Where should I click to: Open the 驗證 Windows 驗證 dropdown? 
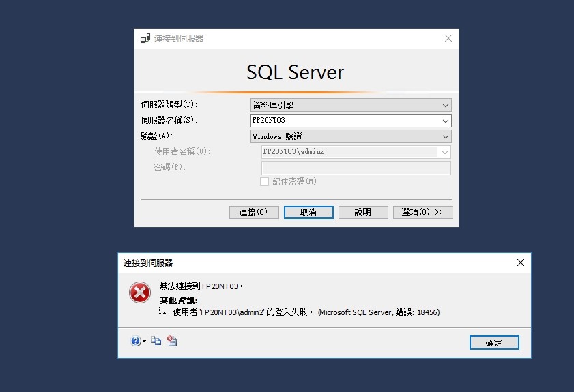tap(351, 136)
